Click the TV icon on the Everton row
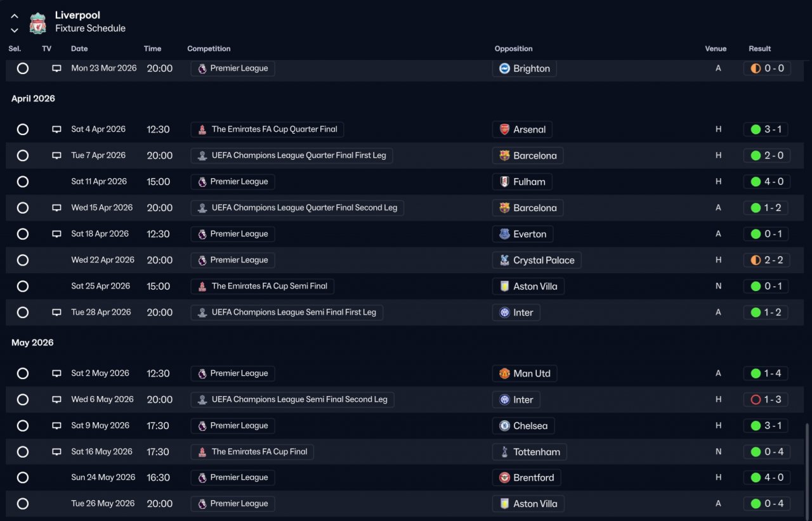 pos(56,234)
